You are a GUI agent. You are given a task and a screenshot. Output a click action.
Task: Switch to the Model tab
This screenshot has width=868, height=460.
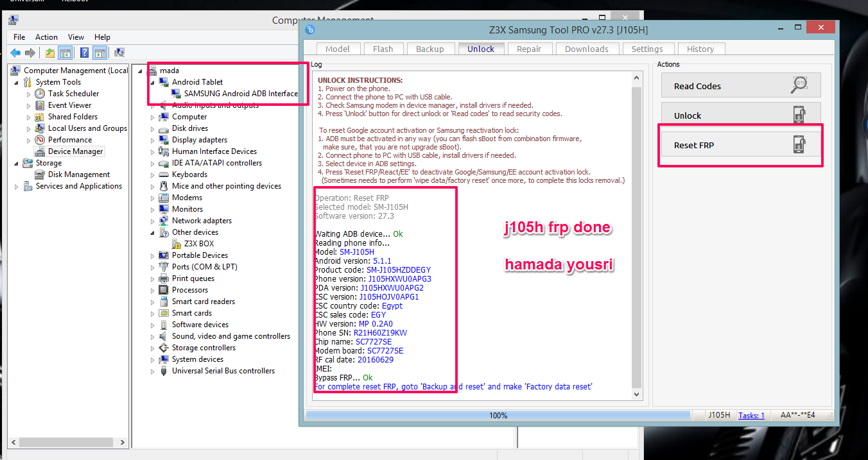pyautogui.click(x=338, y=49)
